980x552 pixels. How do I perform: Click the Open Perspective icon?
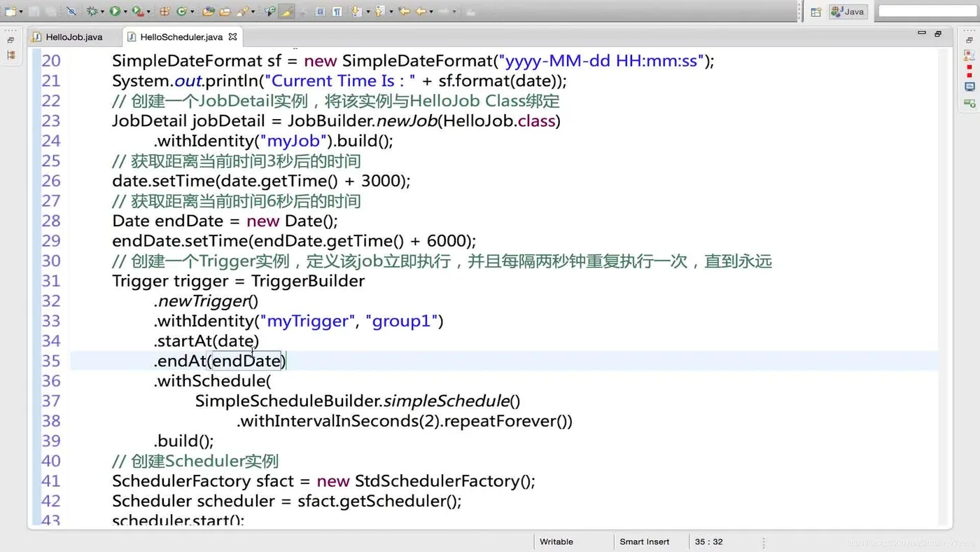click(816, 11)
